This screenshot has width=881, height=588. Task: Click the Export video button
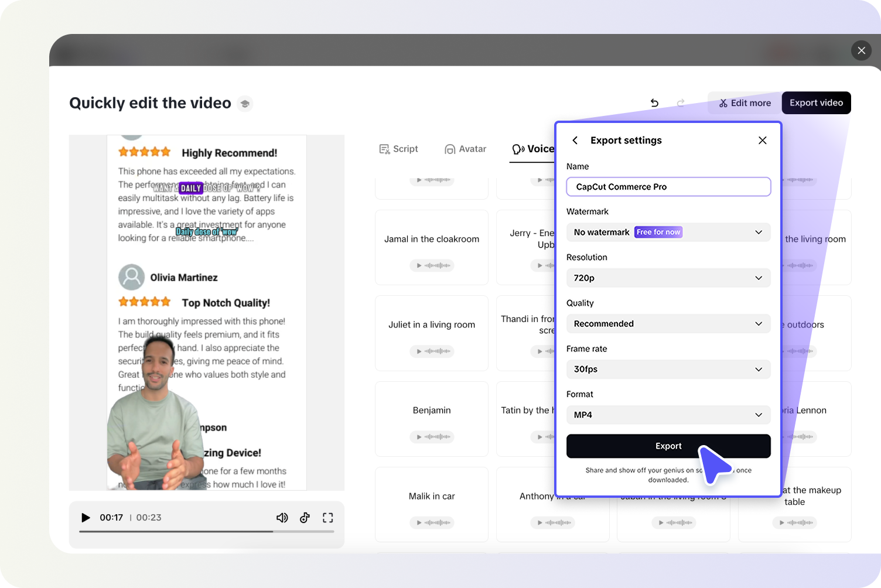816,102
